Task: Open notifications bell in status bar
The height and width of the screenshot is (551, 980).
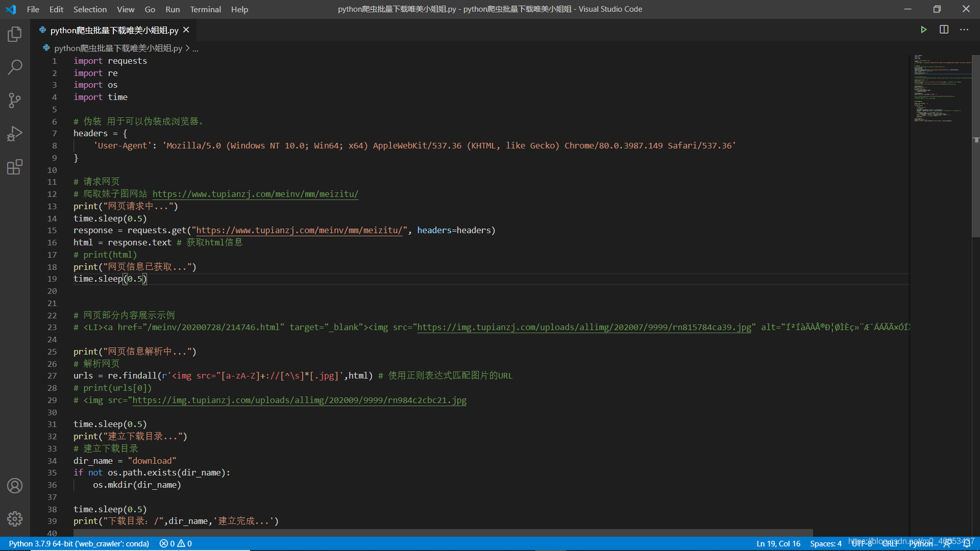Action: 966,543
